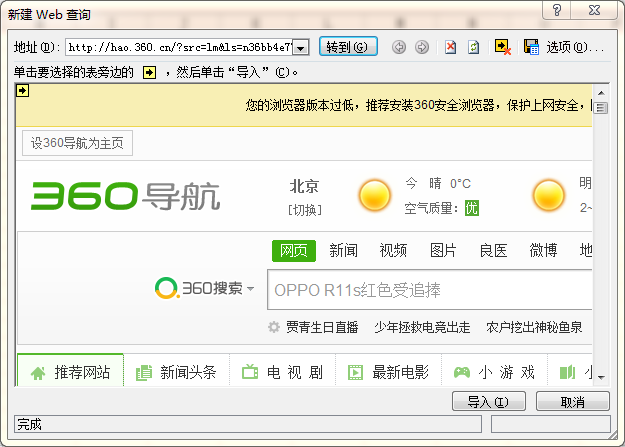Click the back navigation arrow icon
The image size is (625, 447).
pyautogui.click(x=399, y=47)
